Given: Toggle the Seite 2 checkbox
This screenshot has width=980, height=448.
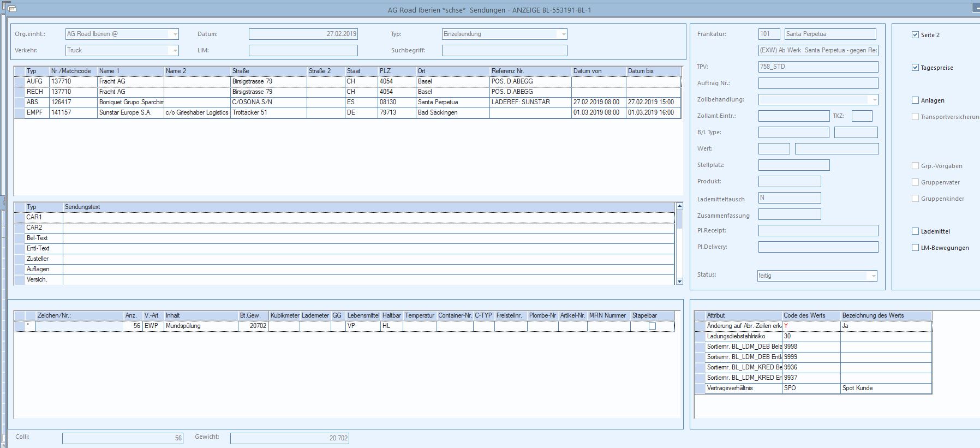Looking at the screenshot, I should point(915,35).
